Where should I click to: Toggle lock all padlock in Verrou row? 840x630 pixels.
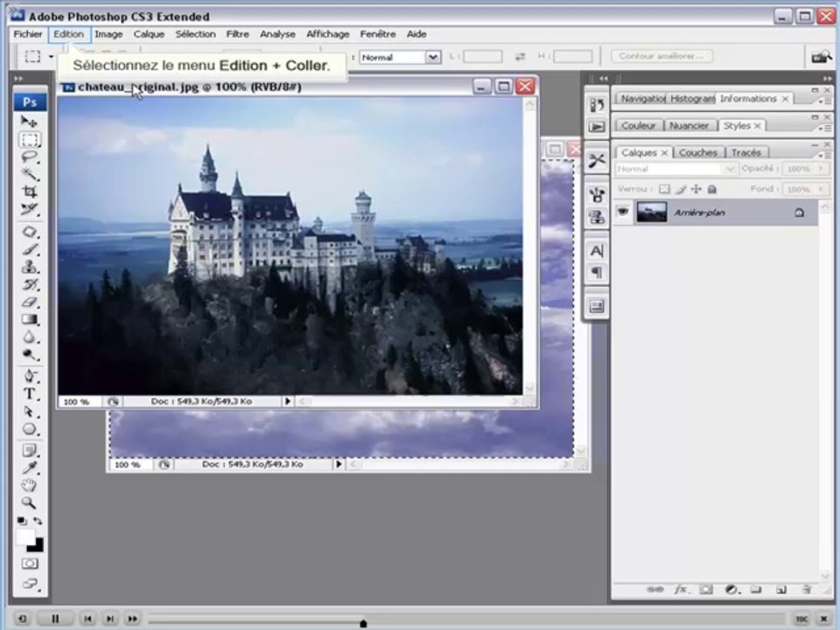click(712, 189)
